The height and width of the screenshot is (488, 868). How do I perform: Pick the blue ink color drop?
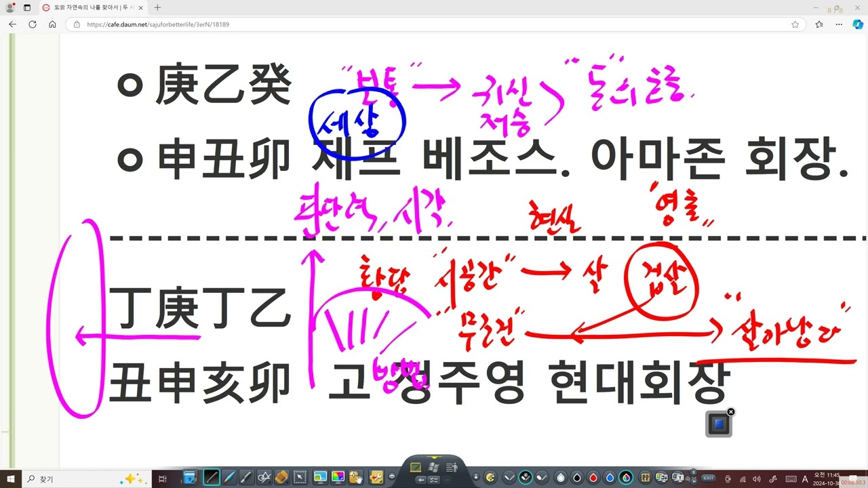(x=610, y=478)
